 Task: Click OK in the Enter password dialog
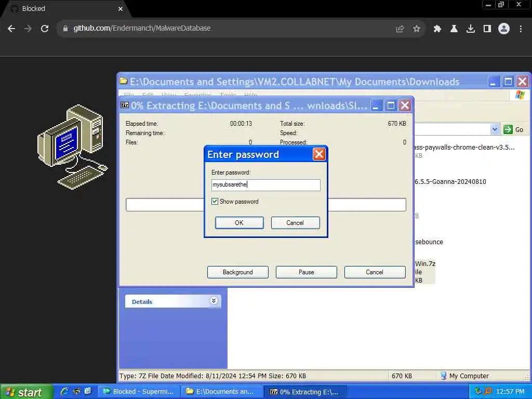pyautogui.click(x=239, y=223)
